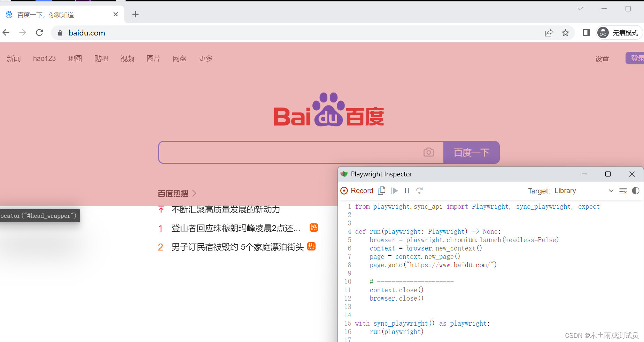The height and width of the screenshot is (342, 644).
Task: Click the incognito 无痕模式 profile button
Action: [619, 33]
